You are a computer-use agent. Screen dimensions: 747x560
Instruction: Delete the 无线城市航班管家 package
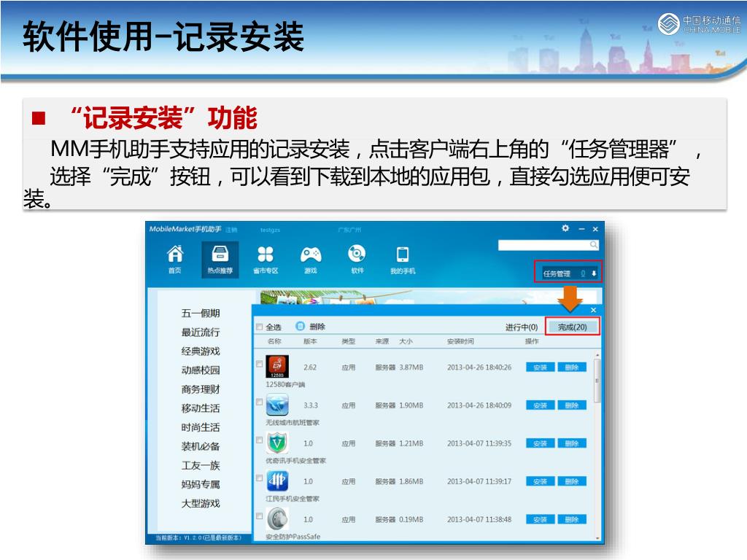pyautogui.click(x=572, y=405)
